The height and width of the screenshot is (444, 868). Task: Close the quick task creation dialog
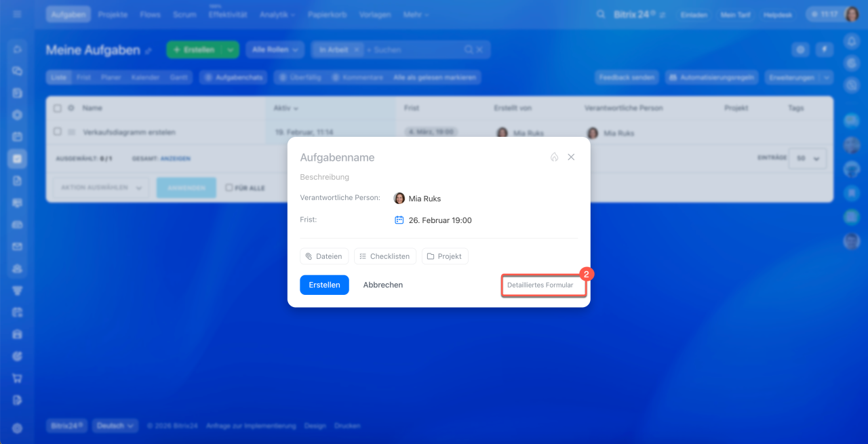(x=571, y=157)
